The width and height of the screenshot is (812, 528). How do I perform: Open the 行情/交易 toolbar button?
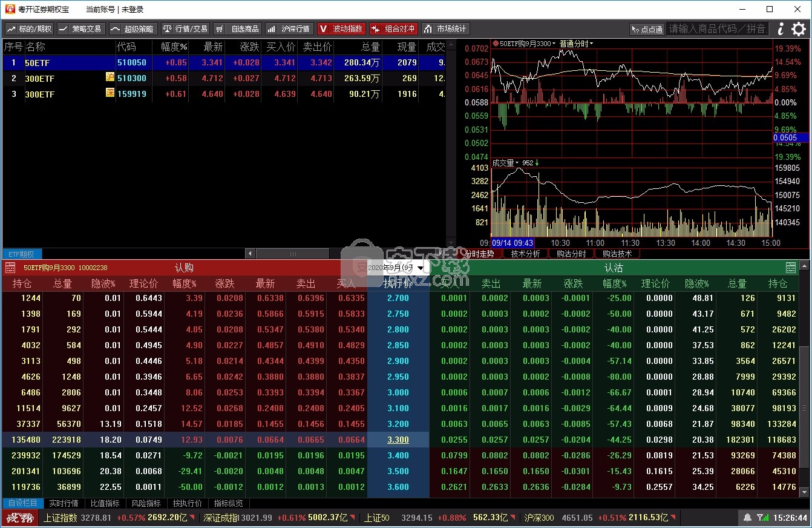coord(185,29)
